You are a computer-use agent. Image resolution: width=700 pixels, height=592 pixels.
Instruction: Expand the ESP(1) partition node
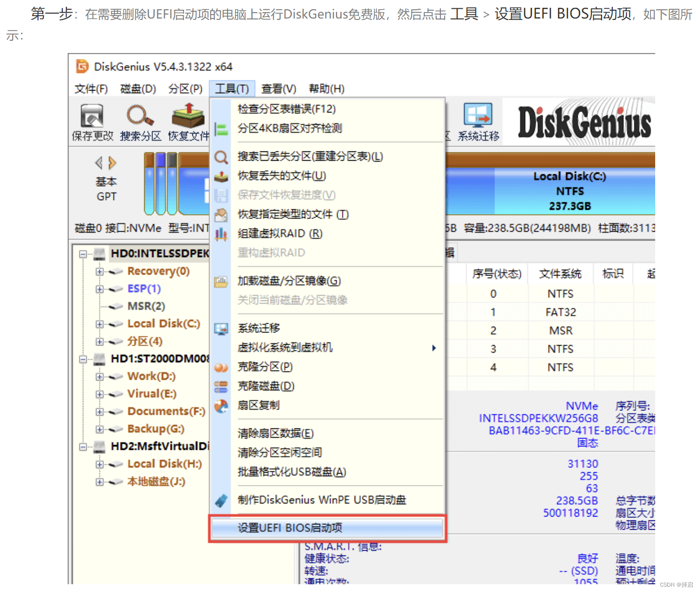point(99,289)
